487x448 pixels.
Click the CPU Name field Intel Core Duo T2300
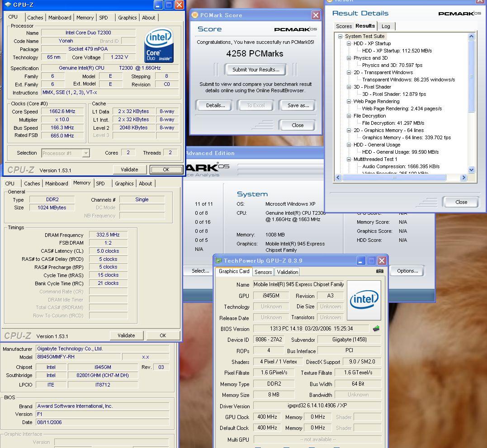click(x=88, y=33)
